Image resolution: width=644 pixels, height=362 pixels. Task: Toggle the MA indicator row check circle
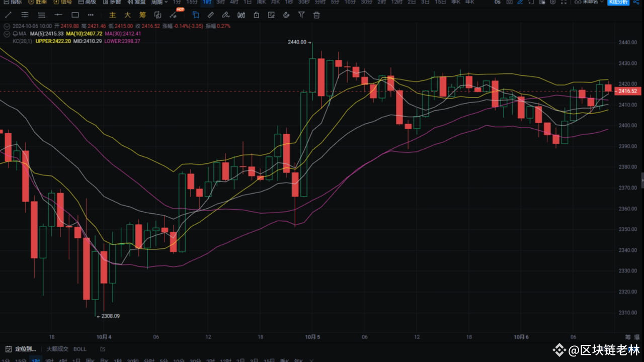point(7,34)
